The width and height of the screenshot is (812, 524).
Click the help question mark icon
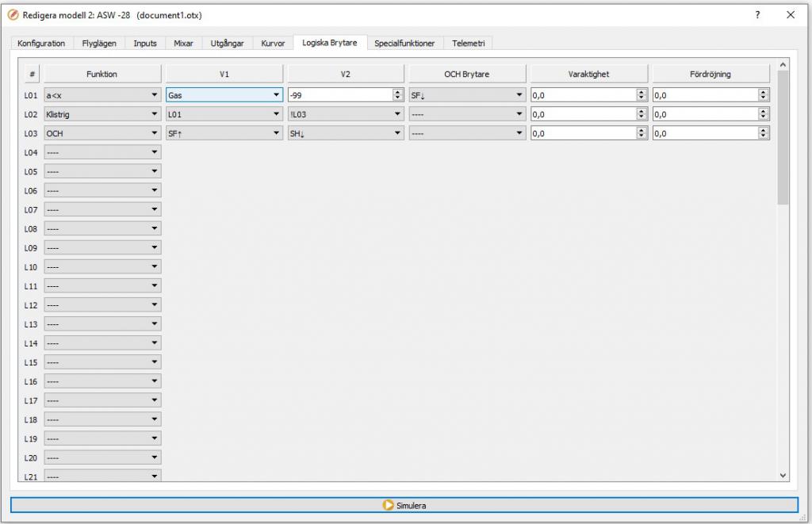click(758, 15)
